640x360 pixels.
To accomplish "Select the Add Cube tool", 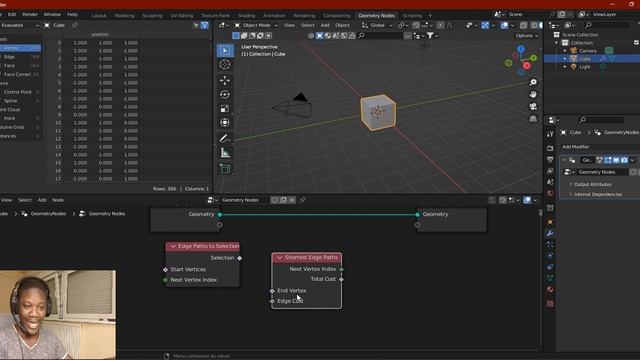I will (225, 169).
